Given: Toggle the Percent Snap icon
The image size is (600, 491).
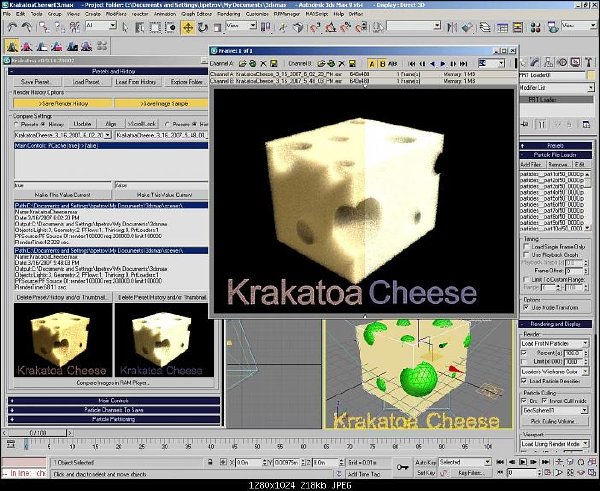Looking at the screenshot, I should coord(346,27).
